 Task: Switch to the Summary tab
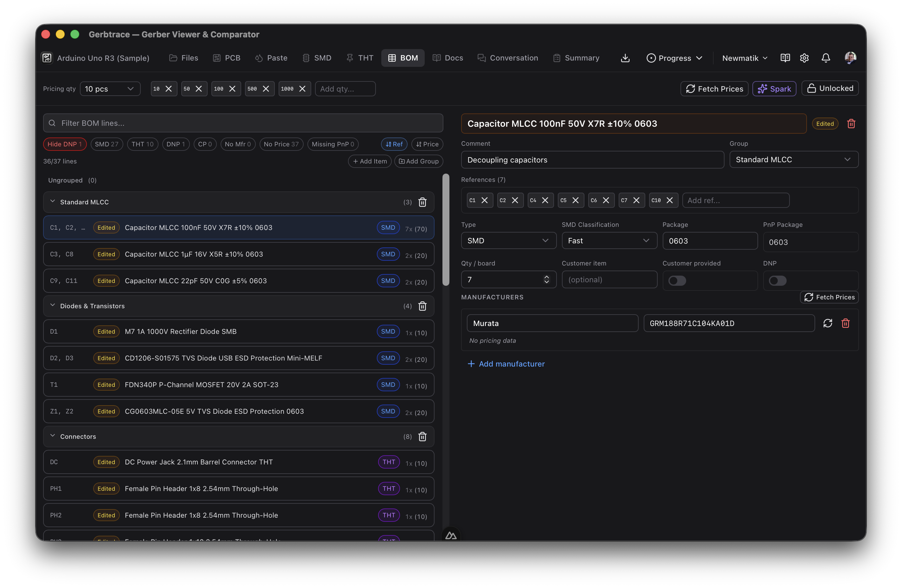click(x=576, y=58)
